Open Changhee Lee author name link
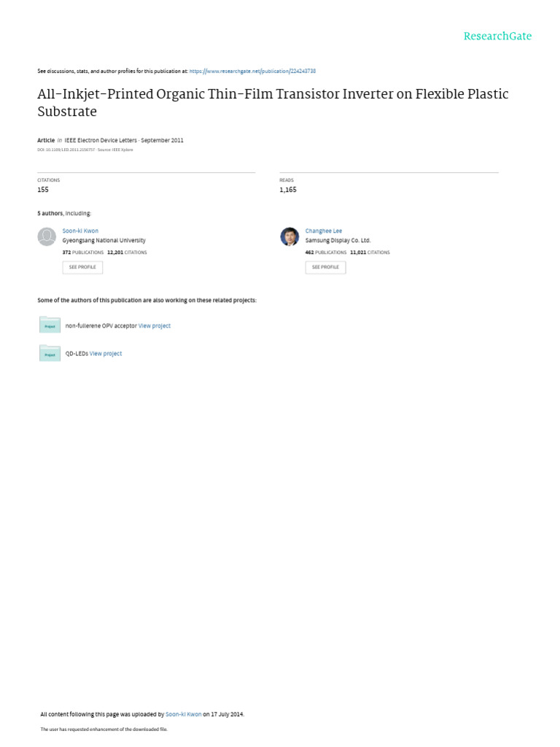Viewport: 560px width, 747px height. pyautogui.click(x=323, y=231)
